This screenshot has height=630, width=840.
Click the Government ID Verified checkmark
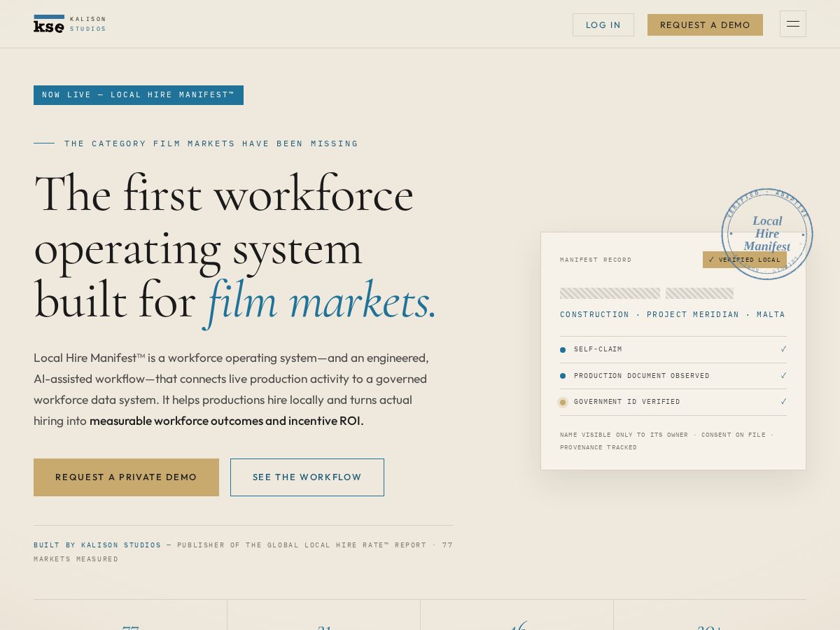click(x=783, y=402)
